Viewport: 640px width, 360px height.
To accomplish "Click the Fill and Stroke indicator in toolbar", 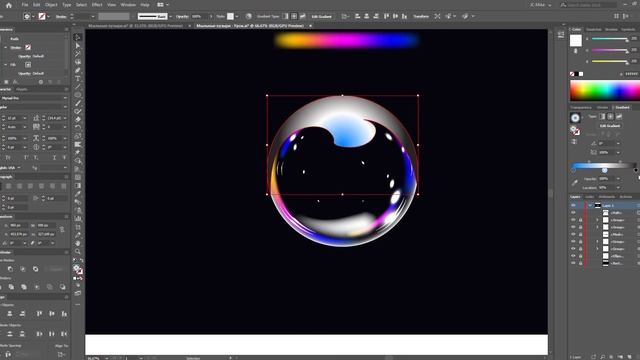I will pos(78,269).
